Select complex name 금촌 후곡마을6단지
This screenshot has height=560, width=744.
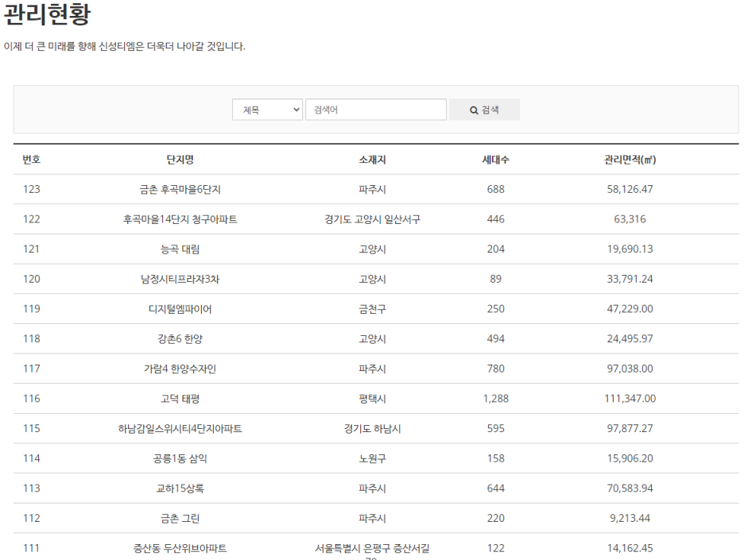click(180, 189)
